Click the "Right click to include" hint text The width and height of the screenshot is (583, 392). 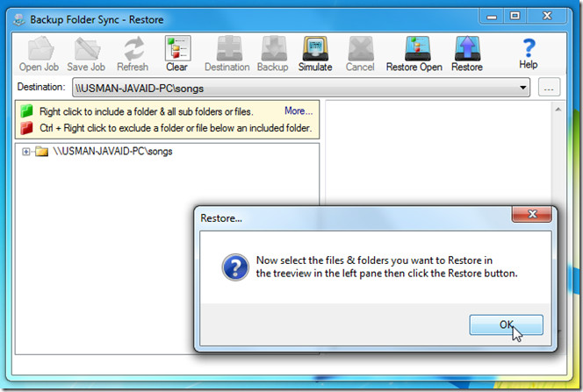[x=146, y=111]
